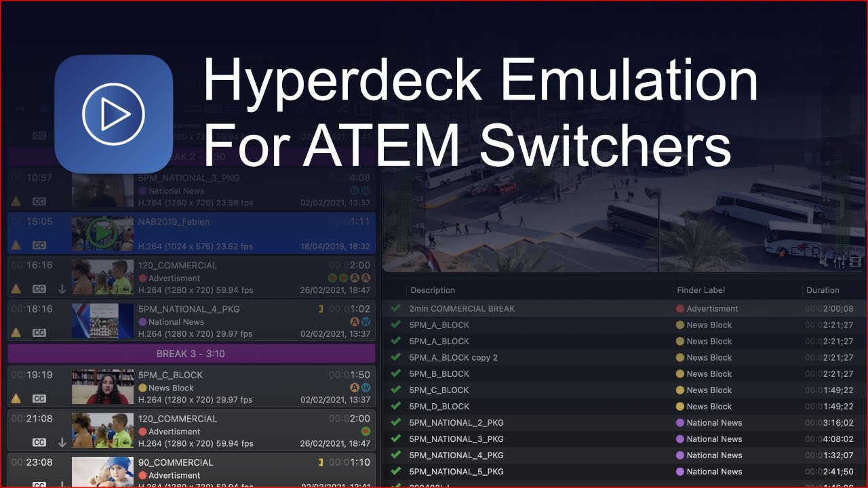Open the audio mixer sliders icon in preview
The image size is (868, 488).
tap(840, 262)
